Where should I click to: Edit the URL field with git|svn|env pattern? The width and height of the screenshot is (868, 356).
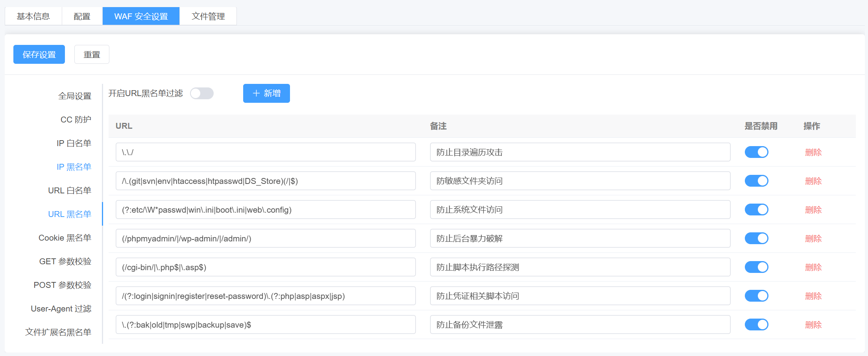point(266,181)
